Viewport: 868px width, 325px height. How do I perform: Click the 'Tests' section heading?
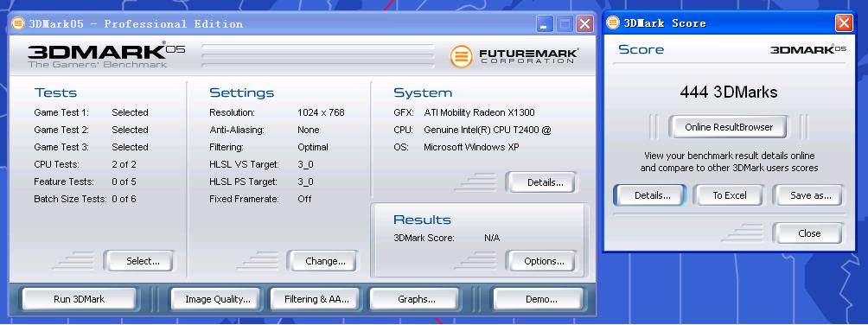coord(55,92)
